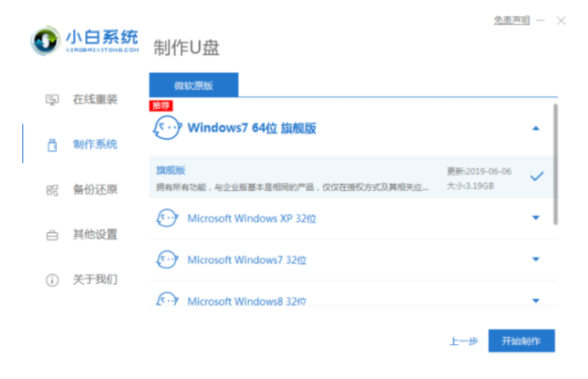588x379 pixels.
Task: Close the 小白系统 window
Action: (x=561, y=20)
